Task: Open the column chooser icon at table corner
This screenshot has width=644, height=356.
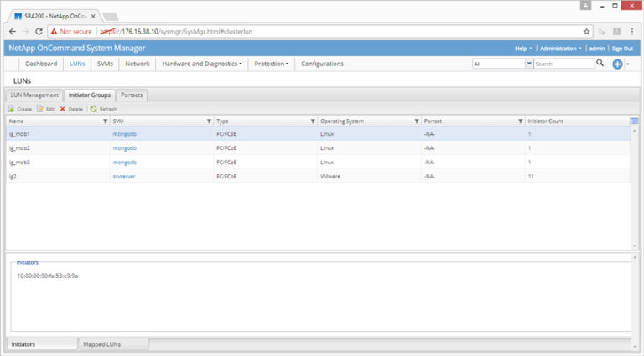Action: click(x=634, y=121)
